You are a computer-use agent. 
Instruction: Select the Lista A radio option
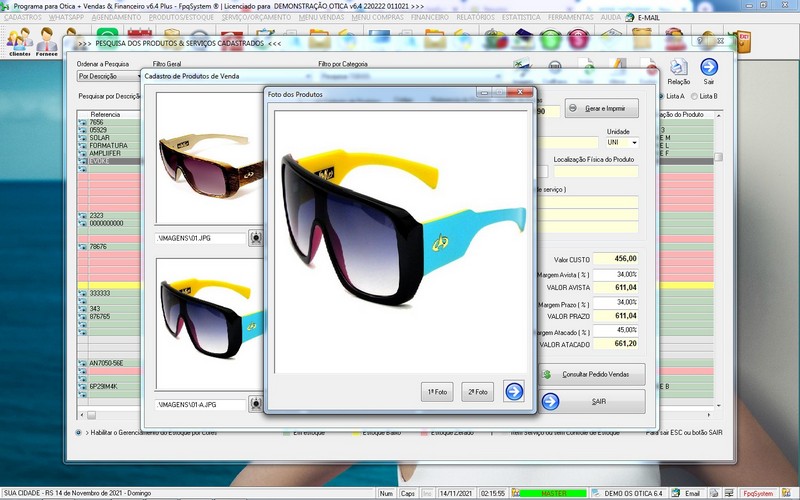click(x=661, y=96)
